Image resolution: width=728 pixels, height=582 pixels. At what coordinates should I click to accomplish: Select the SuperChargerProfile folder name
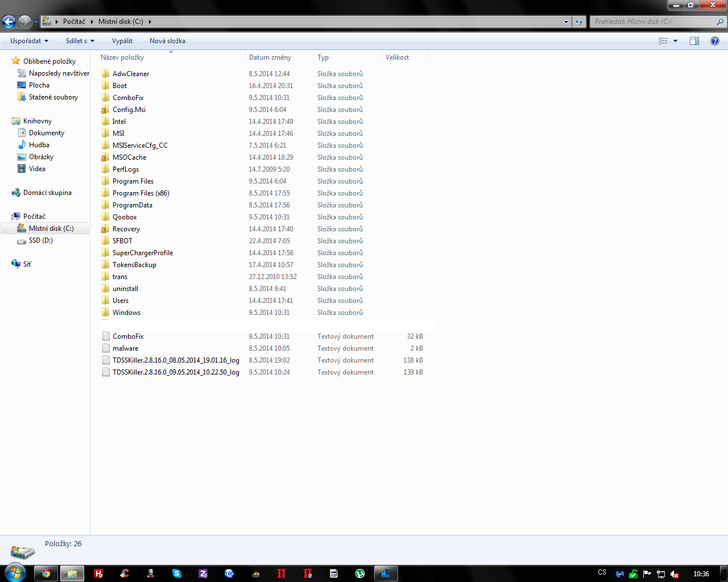click(143, 253)
